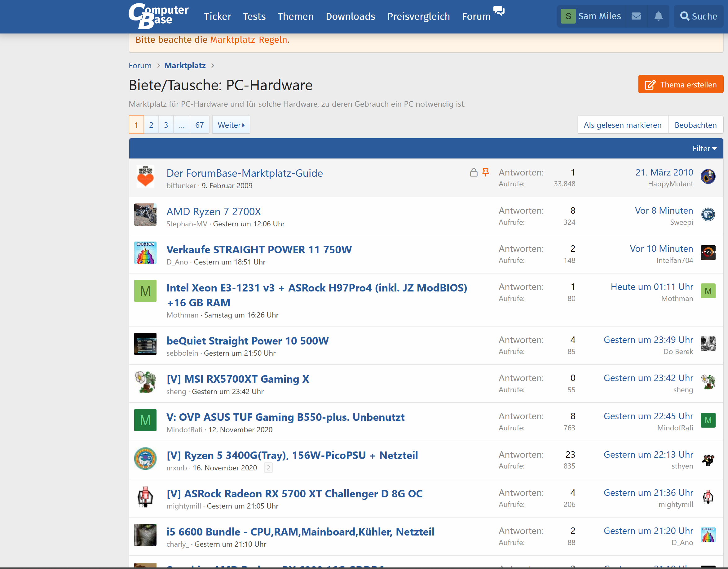This screenshot has height=569, width=728.
Task: Open the notifications bell icon
Action: point(658,16)
